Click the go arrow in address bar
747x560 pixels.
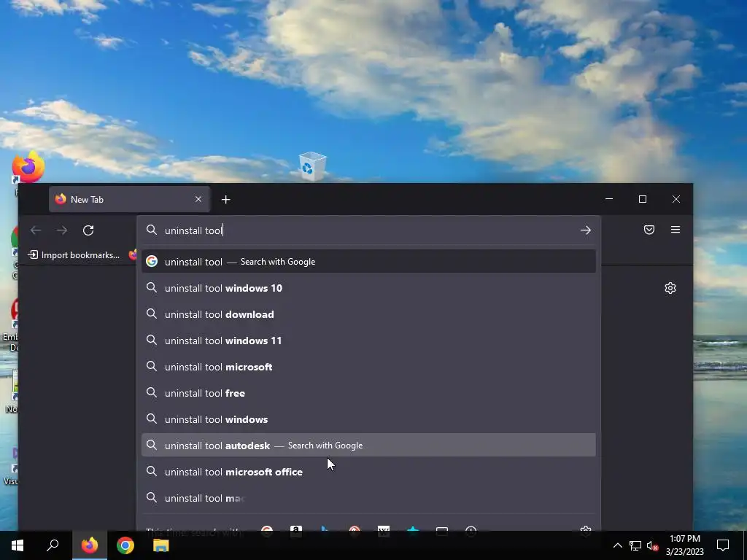pyautogui.click(x=586, y=230)
